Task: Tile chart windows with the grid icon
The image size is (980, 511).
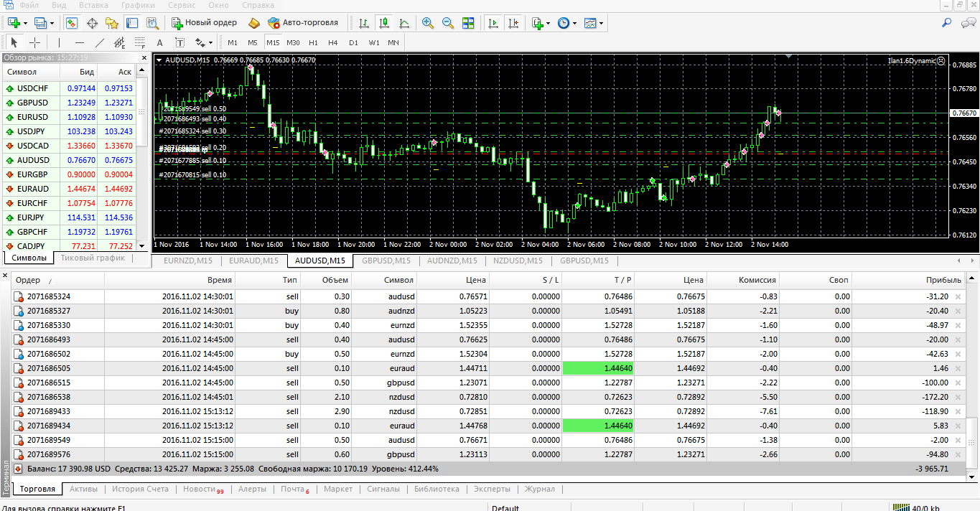Action: click(x=468, y=23)
